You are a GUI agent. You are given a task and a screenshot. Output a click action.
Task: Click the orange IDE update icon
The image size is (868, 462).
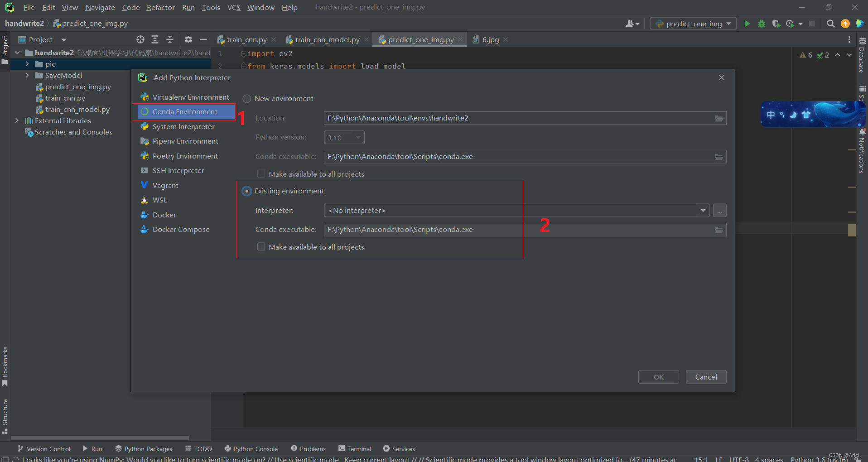845,24
